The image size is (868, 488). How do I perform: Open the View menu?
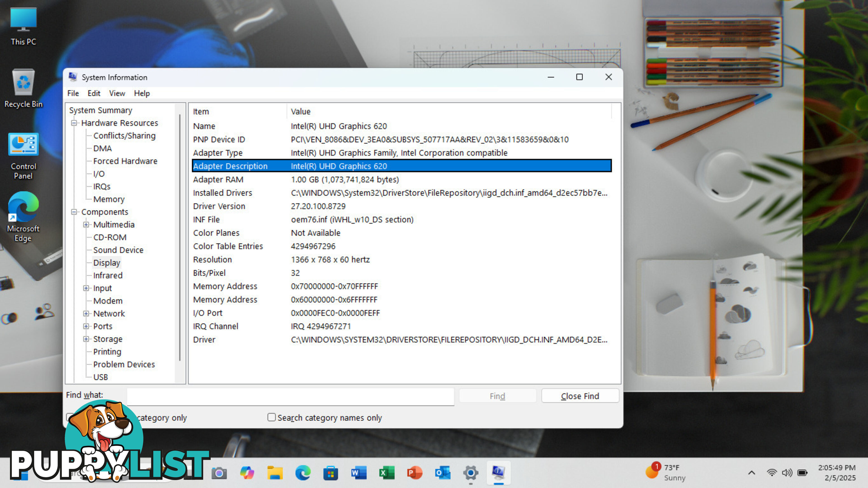coord(117,93)
